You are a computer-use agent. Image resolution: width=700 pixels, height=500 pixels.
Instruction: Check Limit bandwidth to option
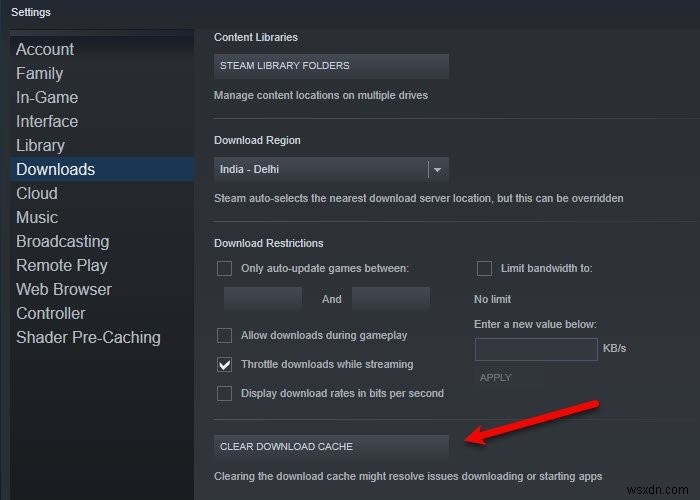pos(484,268)
